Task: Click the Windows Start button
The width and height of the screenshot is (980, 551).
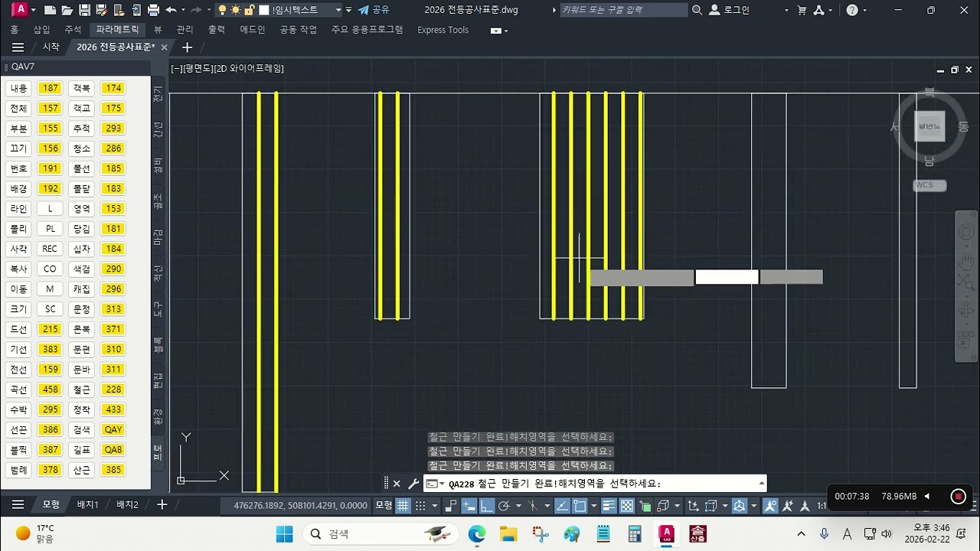Action: click(x=285, y=533)
